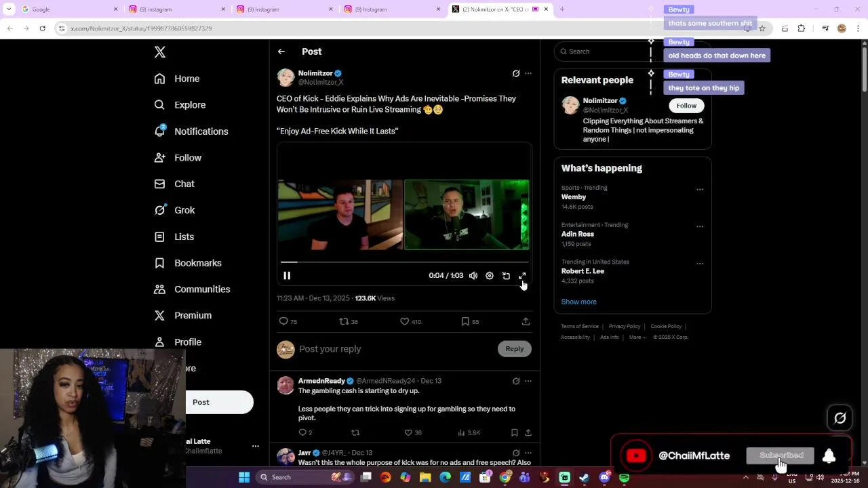
Task: Reply to ArmednReady's comment
Action: [x=305, y=432]
